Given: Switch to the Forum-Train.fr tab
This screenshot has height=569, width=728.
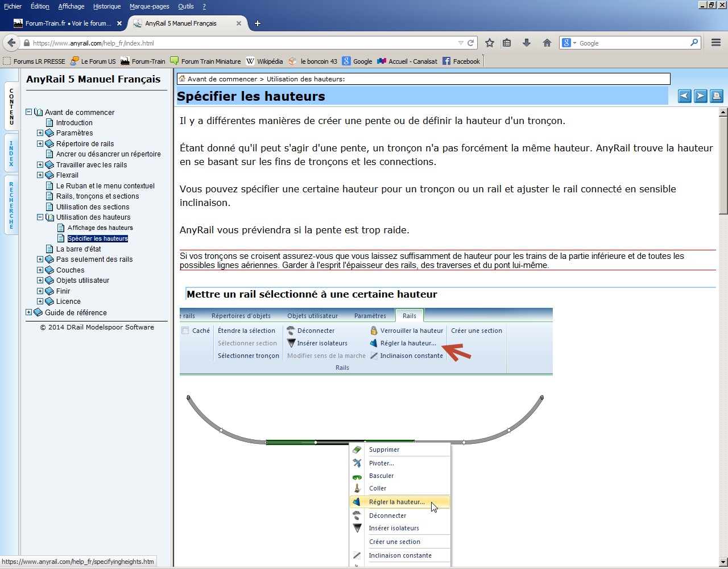Looking at the screenshot, I should tap(68, 23).
